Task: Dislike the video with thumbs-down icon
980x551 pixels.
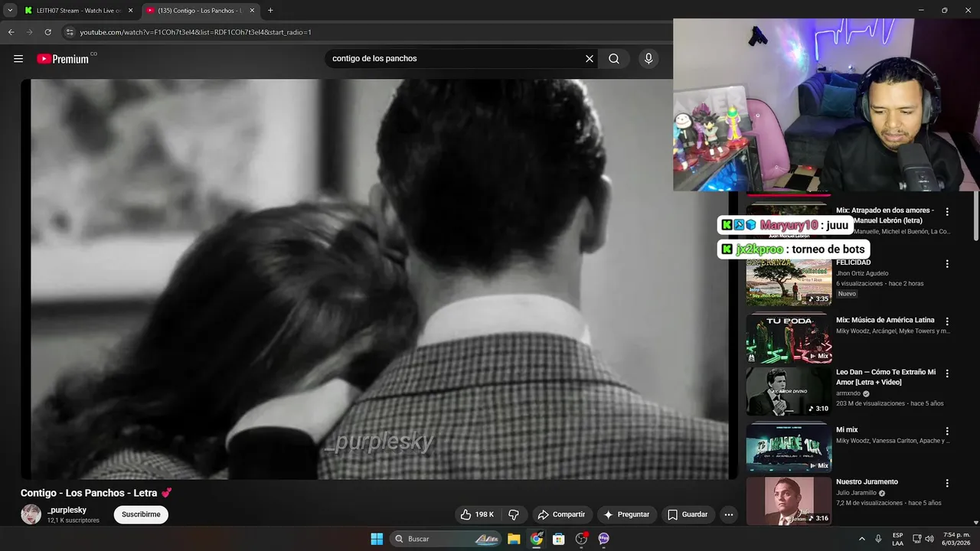Action: coord(514,514)
